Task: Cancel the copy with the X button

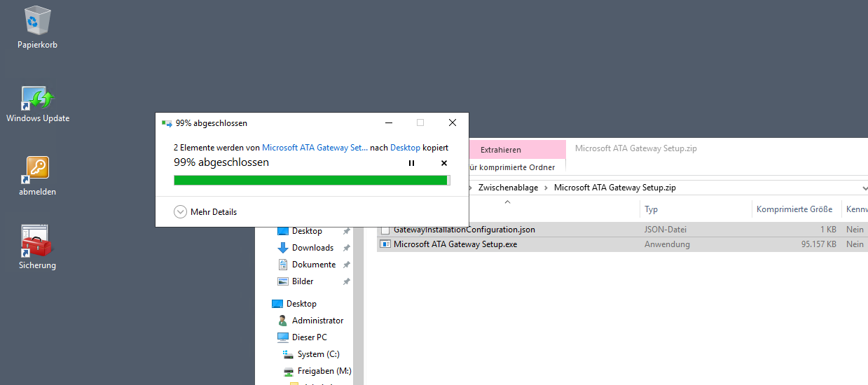Action: tap(443, 163)
